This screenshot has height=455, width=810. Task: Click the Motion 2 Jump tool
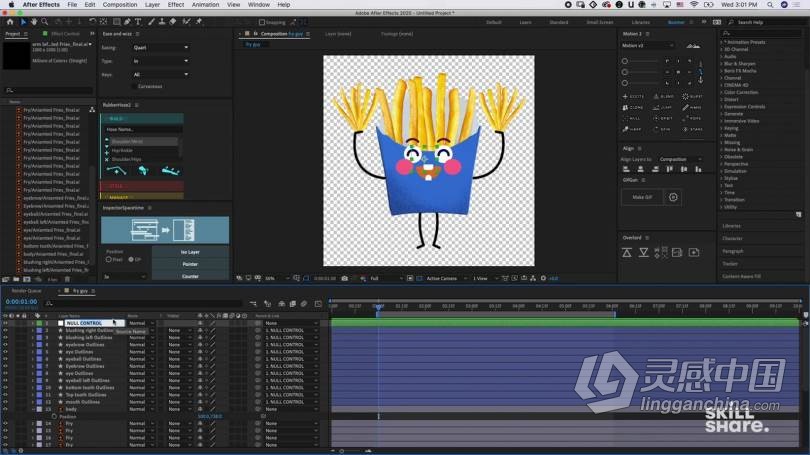coord(663,107)
